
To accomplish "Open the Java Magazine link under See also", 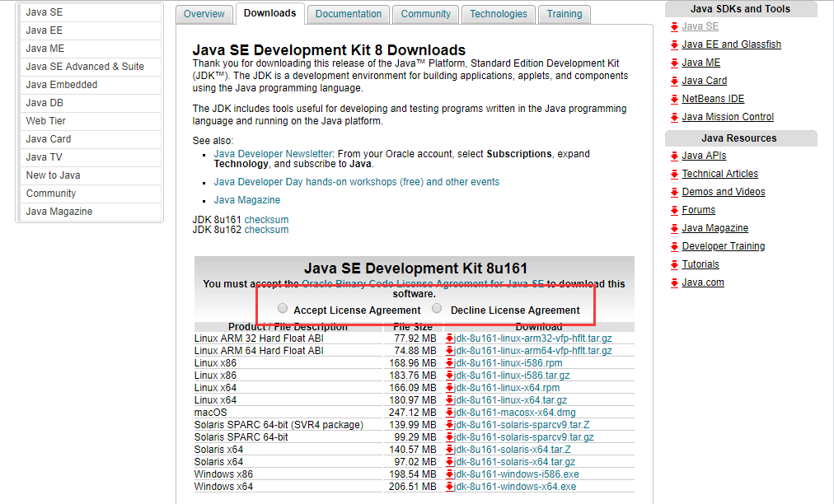I will click(x=246, y=200).
